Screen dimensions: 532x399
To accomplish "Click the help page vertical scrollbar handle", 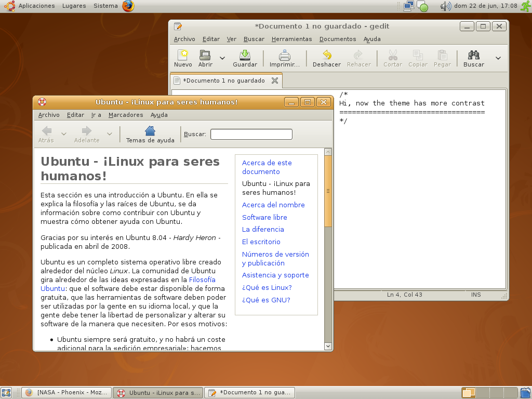I will (x=328, y=191).
